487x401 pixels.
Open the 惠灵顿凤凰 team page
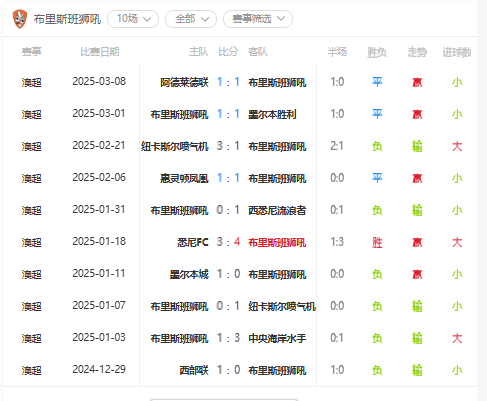(x=184, y=178)
